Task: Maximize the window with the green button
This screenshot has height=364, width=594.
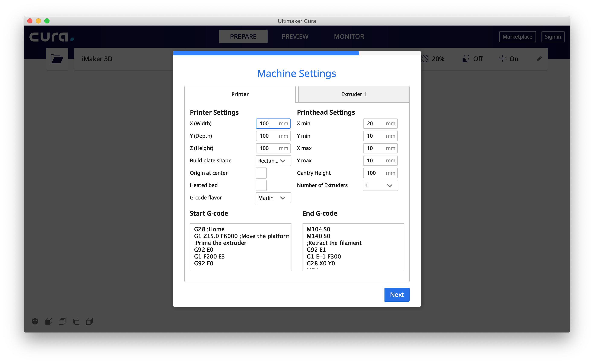Action: click(x=47, y=21)
